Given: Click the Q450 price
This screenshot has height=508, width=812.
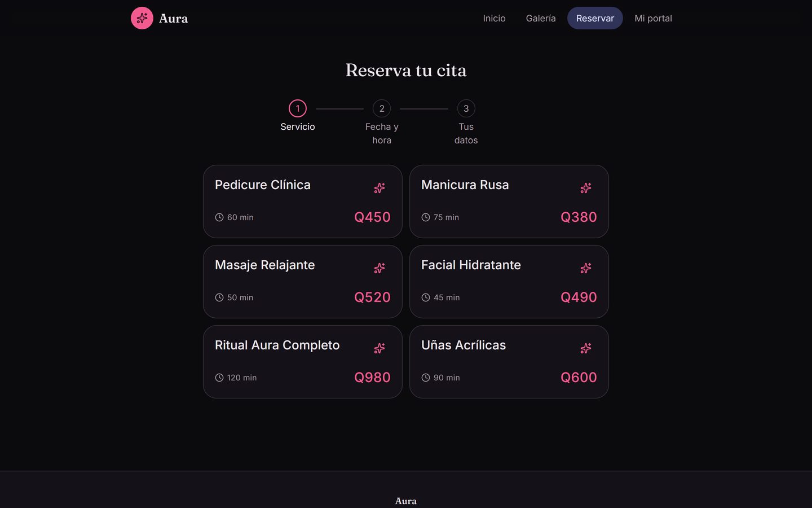Looking at the screenshot, I should (372, 217).
